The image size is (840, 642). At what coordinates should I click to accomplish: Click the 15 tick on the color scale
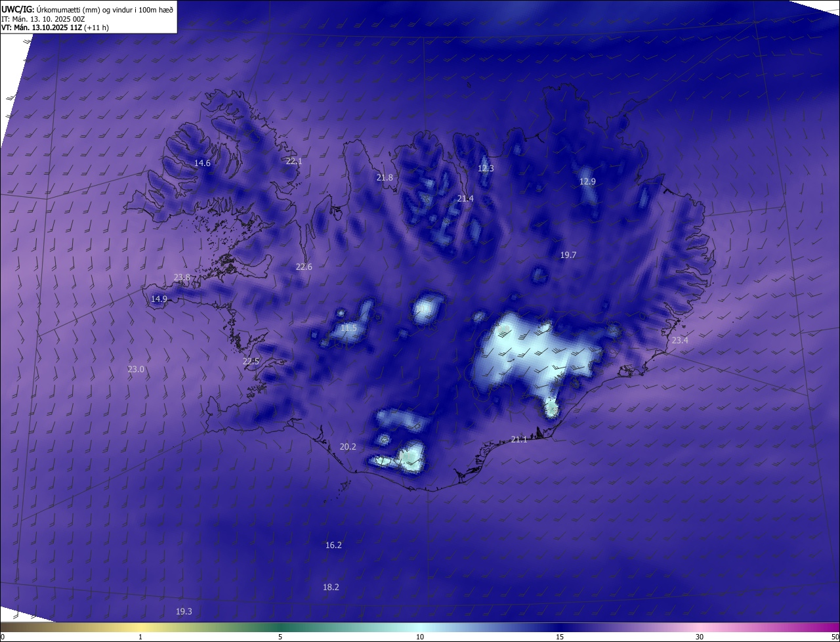[560, 637]
